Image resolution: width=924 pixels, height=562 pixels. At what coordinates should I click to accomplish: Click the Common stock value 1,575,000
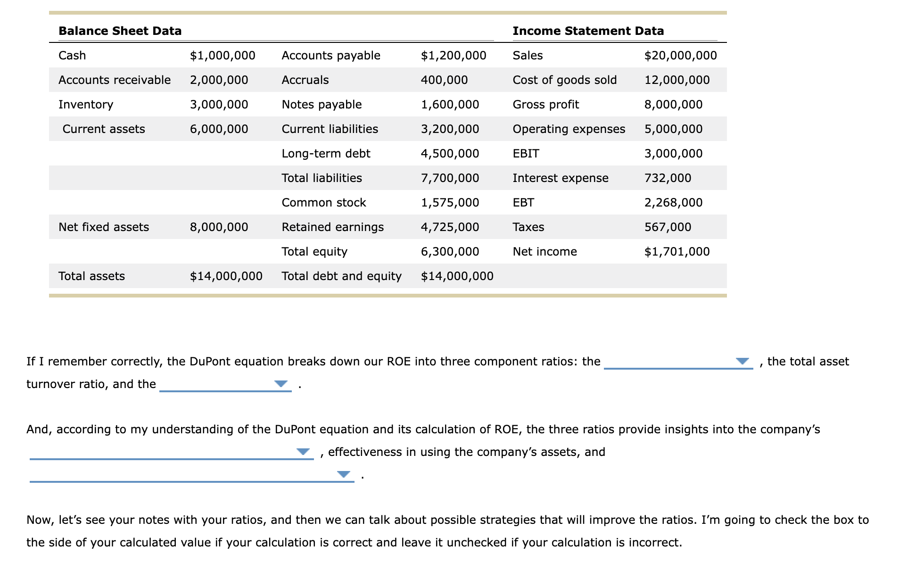coord(450,203)
